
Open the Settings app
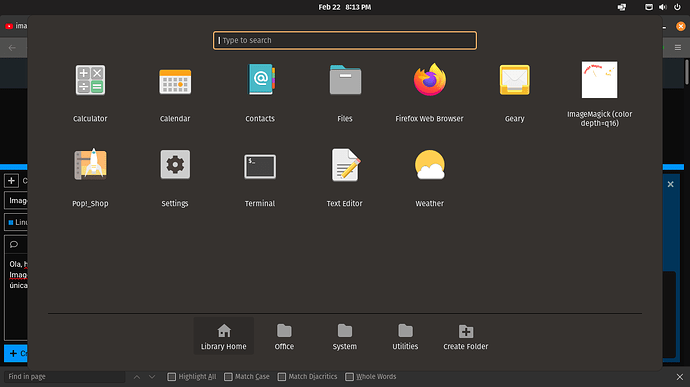pyautogui.click(x=175, y=164)
